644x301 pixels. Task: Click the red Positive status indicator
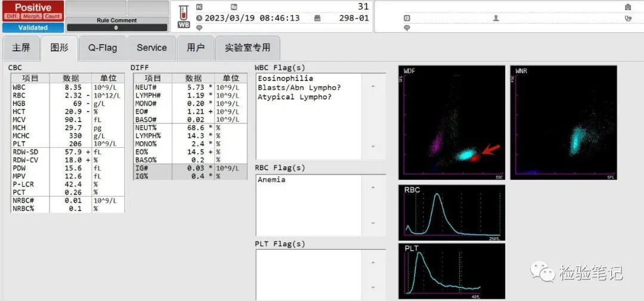(33, 11)
